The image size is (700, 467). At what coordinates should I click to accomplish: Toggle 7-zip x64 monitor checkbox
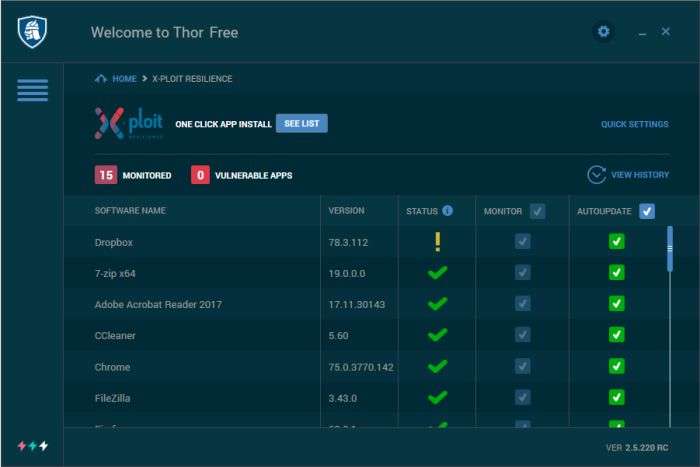click(523, 272)
